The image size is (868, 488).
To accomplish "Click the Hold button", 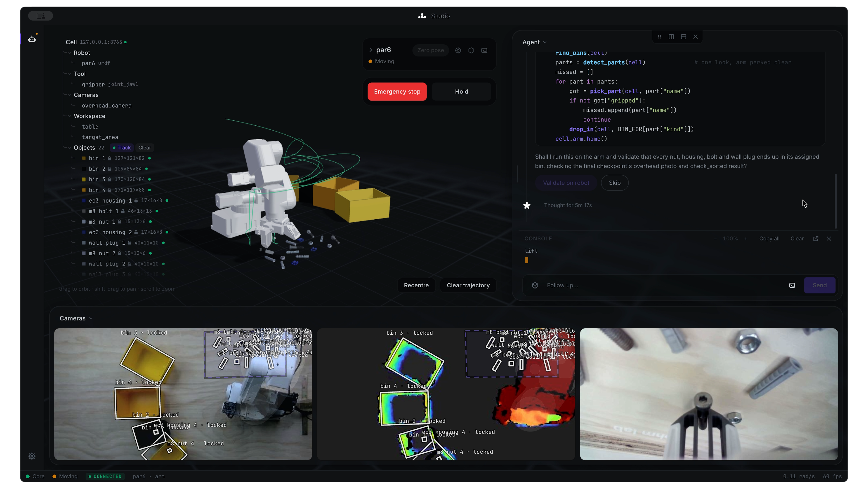I will (461, 91).
